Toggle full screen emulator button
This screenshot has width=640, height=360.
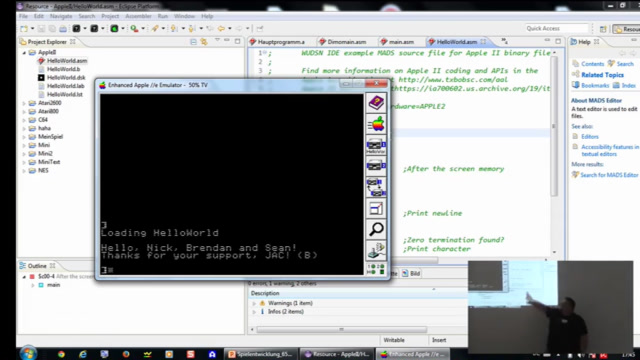[376, 208]
